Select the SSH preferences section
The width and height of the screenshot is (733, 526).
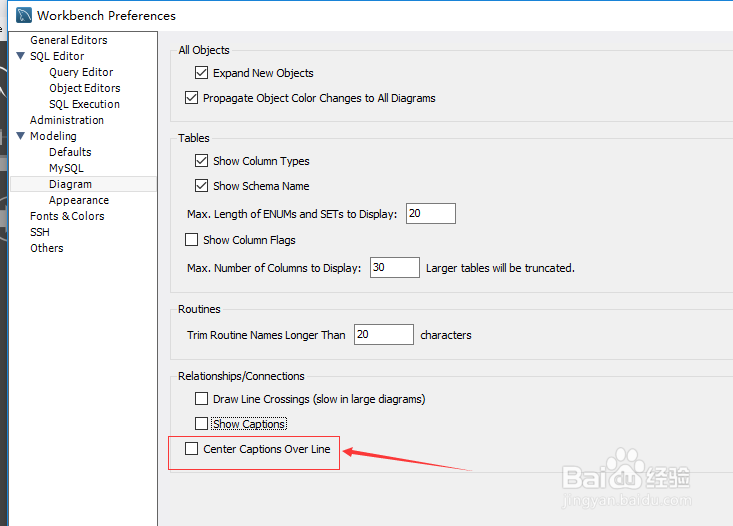point(40,232)
